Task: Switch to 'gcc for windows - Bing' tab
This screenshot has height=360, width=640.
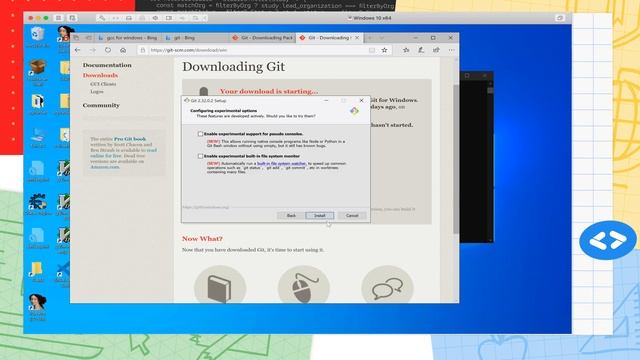Action: point(128,38)
